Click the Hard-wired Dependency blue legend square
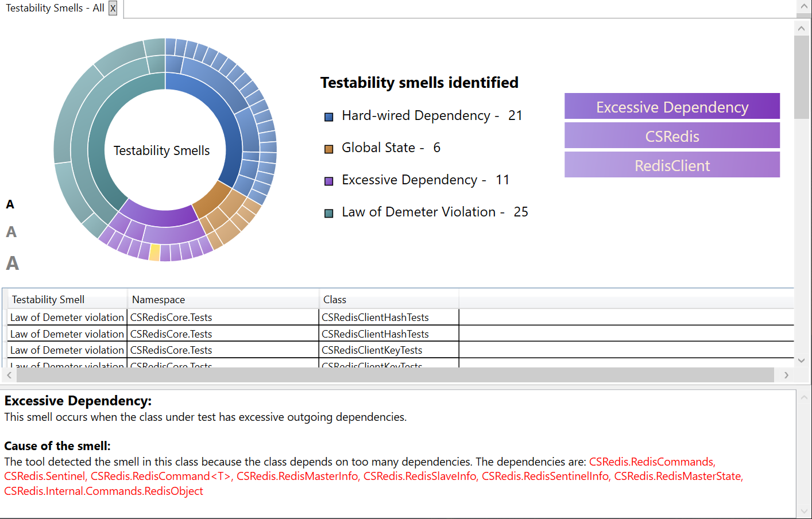The height and width of the screenshot is (519, 812). (x=329, y=117)
